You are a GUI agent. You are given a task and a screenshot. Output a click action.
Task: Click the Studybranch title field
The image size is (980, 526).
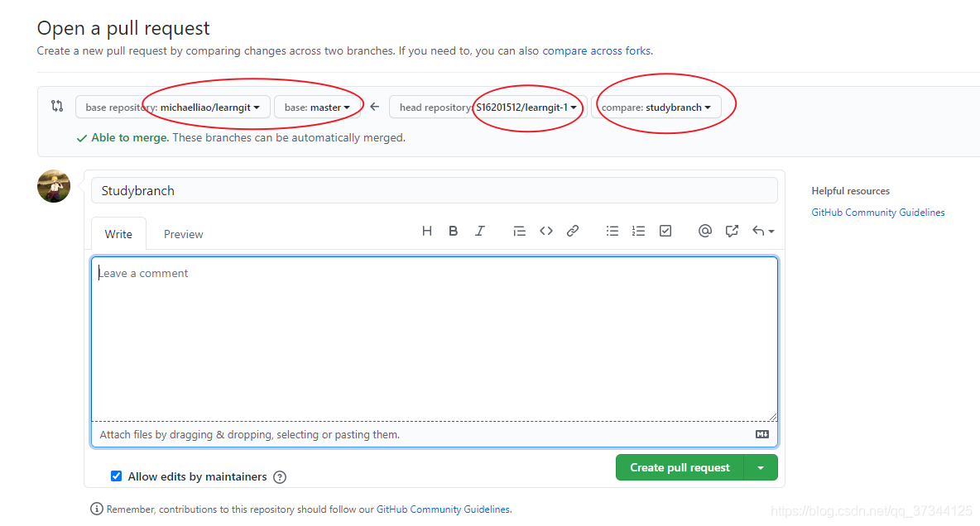coord(435,190)
